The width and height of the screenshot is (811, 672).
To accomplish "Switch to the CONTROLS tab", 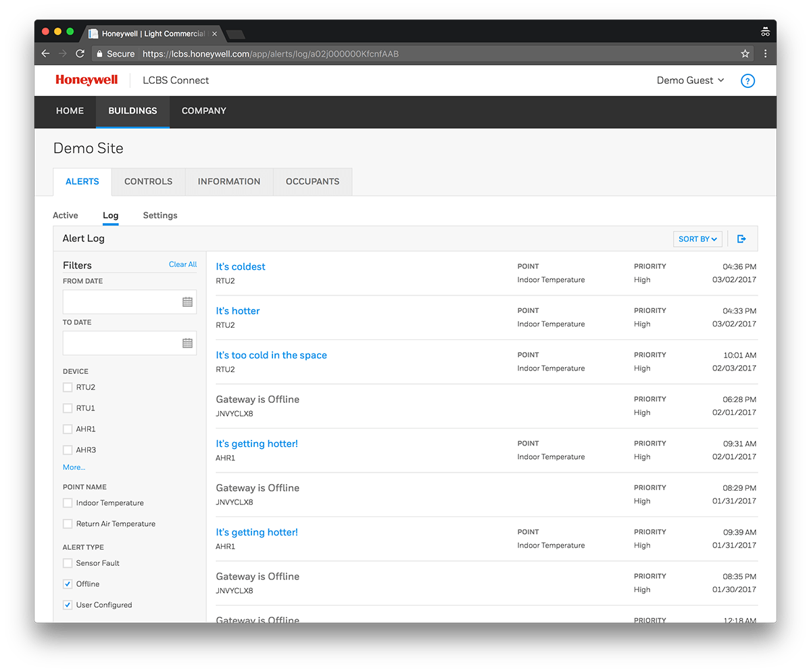I will click(x=148, y=181).
